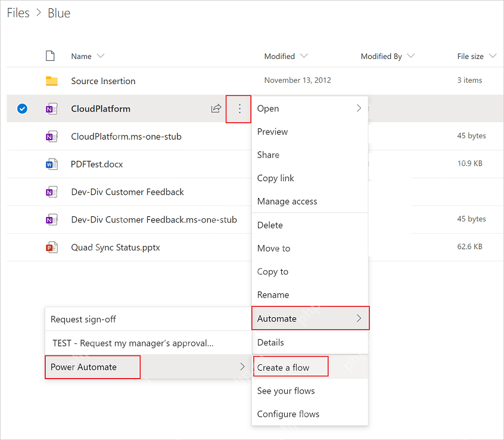Open CloudPlatform.ms-one-stub file name
The width and height of the screenshot is (504, 440).
pyautogui.click(x=126, y=137)
